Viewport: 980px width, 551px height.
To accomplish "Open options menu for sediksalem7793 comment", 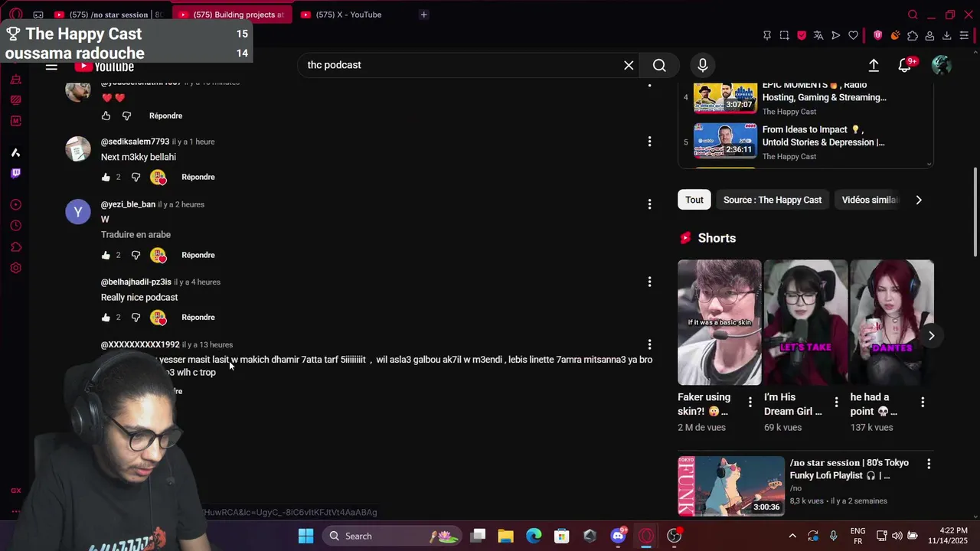I will [x=649, y=142].
